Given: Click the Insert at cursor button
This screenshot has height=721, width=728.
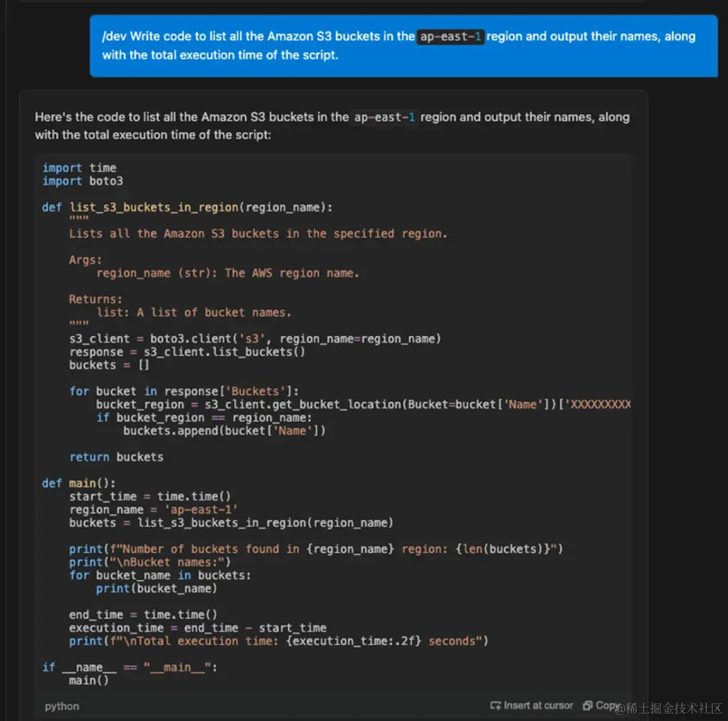Looking at the screenshot, I should pos(532,705).
